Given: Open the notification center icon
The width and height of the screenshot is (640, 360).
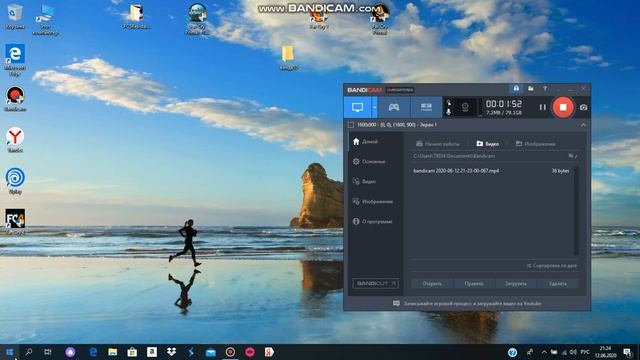Looking at the screenshot, I should [628, 352].
